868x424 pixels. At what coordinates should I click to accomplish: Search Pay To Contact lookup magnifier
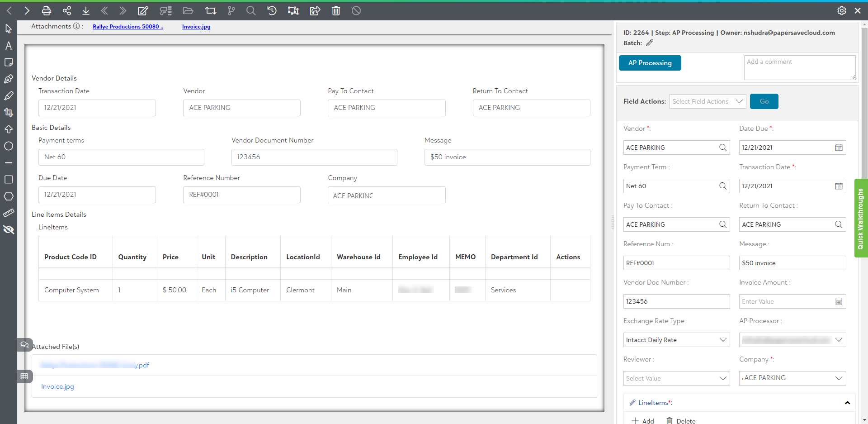723,224
